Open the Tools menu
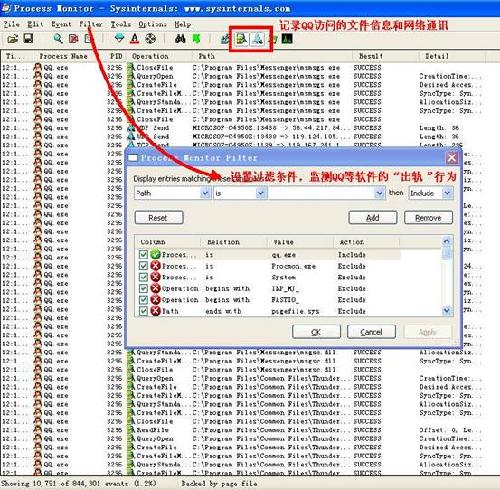Viewport: 500px width, 490px height. (121, 24)
